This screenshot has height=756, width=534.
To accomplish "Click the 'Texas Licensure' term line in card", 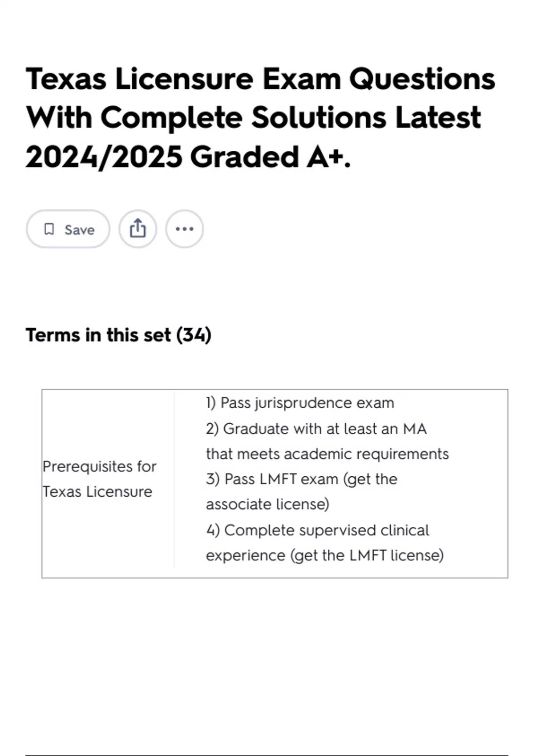I will click(97, 492).
